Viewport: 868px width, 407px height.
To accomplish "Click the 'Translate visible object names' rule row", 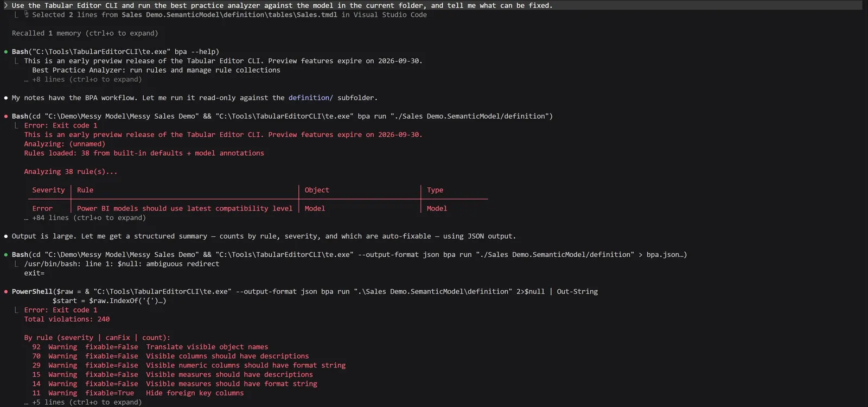I will click(x=150, y=347).
